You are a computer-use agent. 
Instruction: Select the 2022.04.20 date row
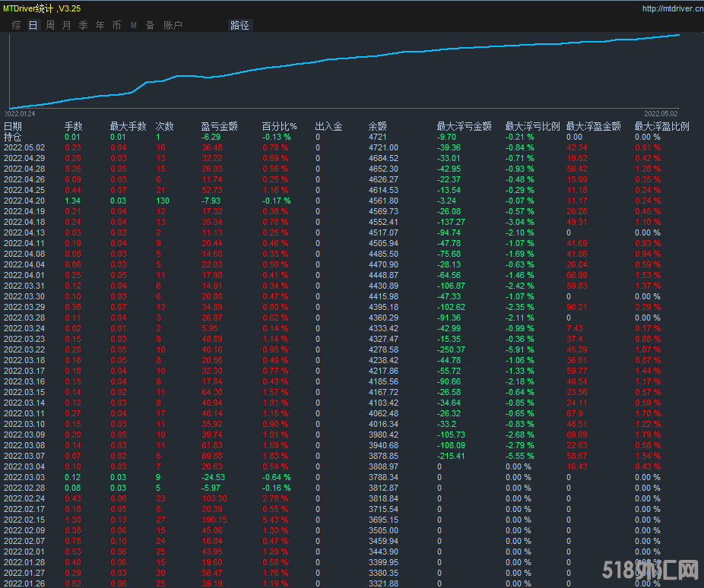[x=24, y=201]
